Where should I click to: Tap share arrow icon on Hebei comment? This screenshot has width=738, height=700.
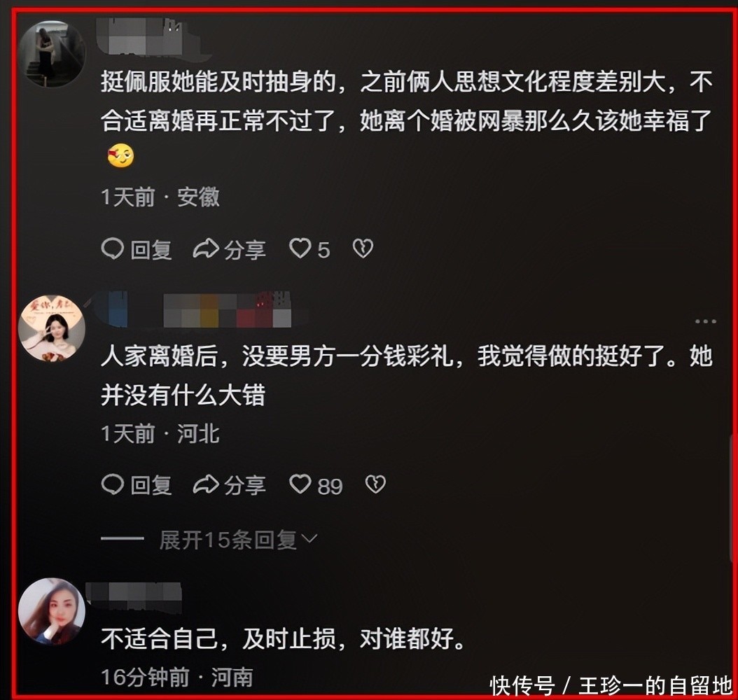click(x=206, y=484)
